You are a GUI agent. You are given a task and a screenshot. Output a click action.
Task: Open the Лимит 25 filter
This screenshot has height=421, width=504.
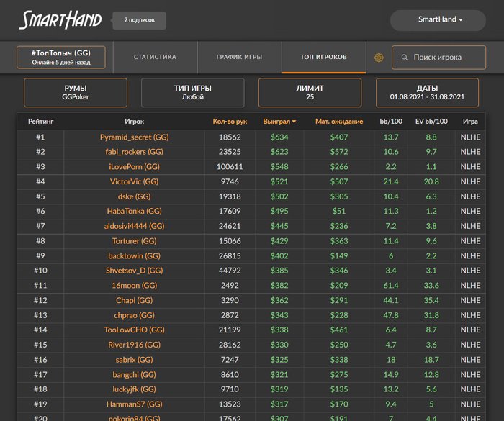tap(310, 93)
